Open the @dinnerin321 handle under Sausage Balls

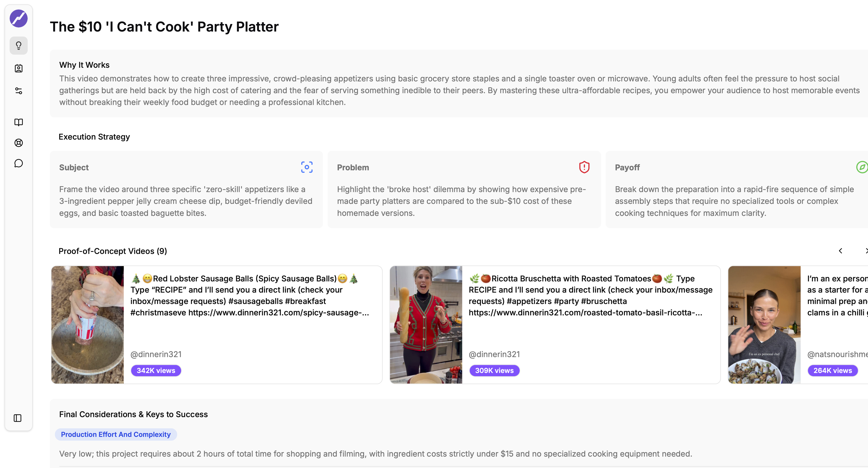pyautogui.click(x=156, y=354)
